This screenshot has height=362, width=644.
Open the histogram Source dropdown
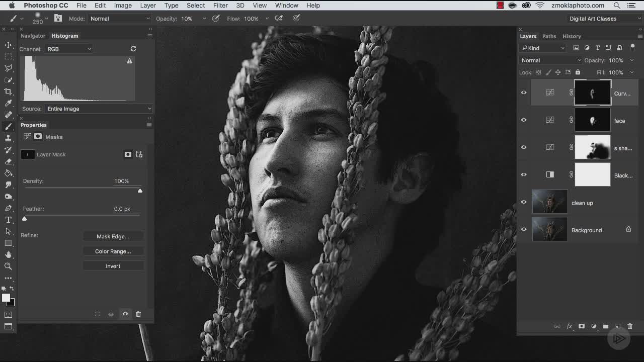point(98,109)
